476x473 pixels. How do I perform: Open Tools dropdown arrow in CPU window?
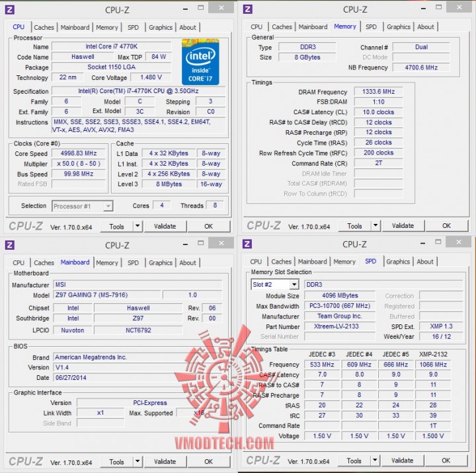[x=138, y=226]
